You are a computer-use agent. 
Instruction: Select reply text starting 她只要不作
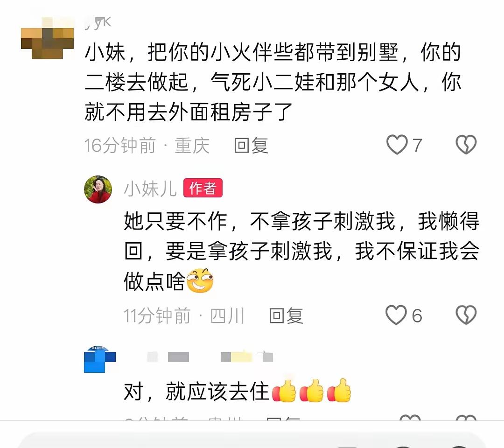[x=301, y=252]
